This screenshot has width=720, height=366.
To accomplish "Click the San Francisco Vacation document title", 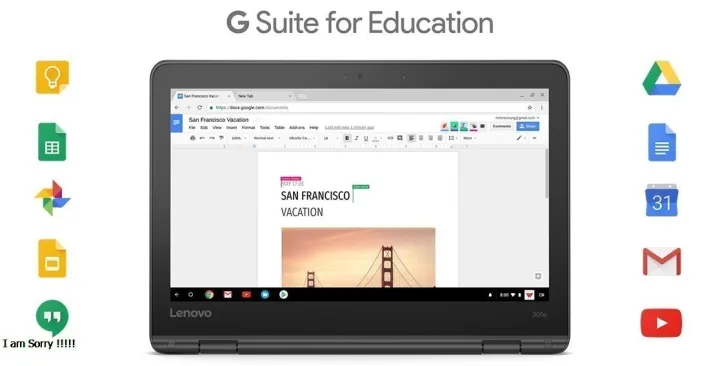I will tap(219, 120).
